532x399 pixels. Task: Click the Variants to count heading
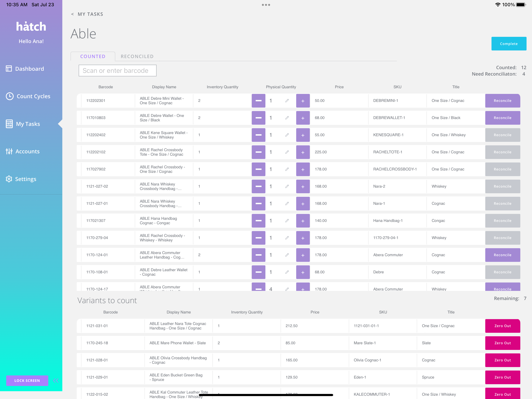tap(107, 300)
